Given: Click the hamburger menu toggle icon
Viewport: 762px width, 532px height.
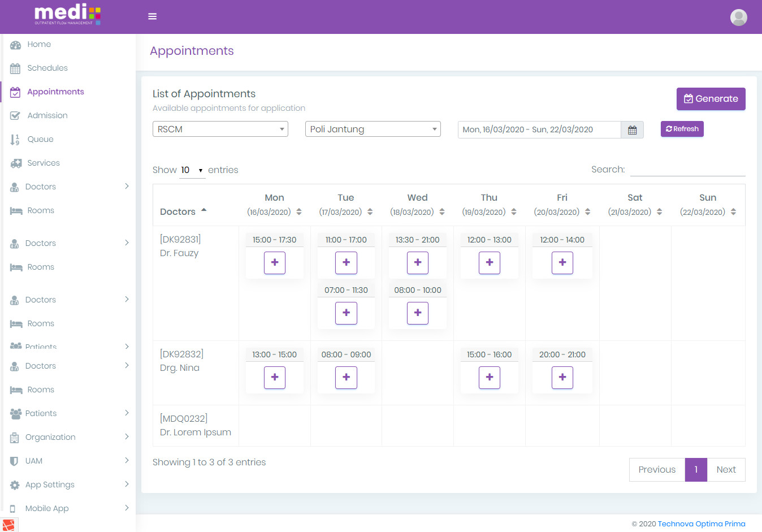Looking at the screenshot, I should [152, 16].
